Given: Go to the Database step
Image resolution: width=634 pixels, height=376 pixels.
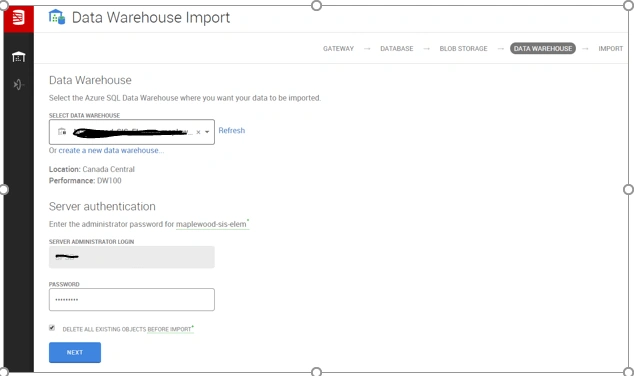Looking at the screenshot, I should coord(397,49).
